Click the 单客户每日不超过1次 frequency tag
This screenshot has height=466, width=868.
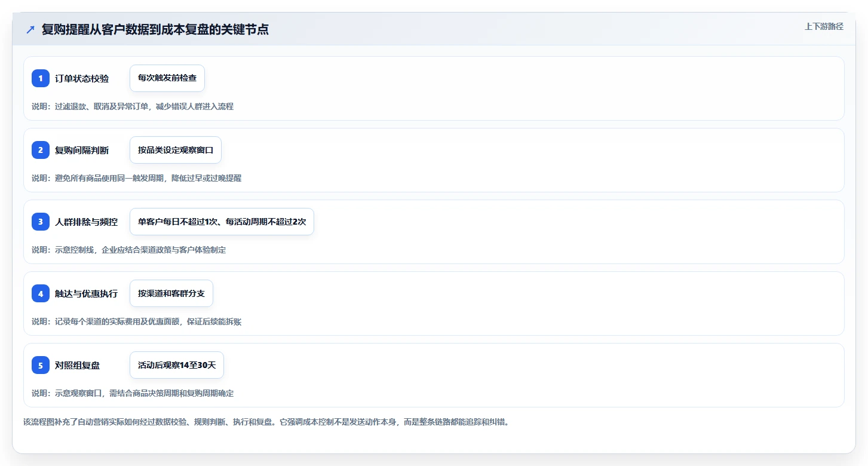pyautogui.click(x=222, y=222)
